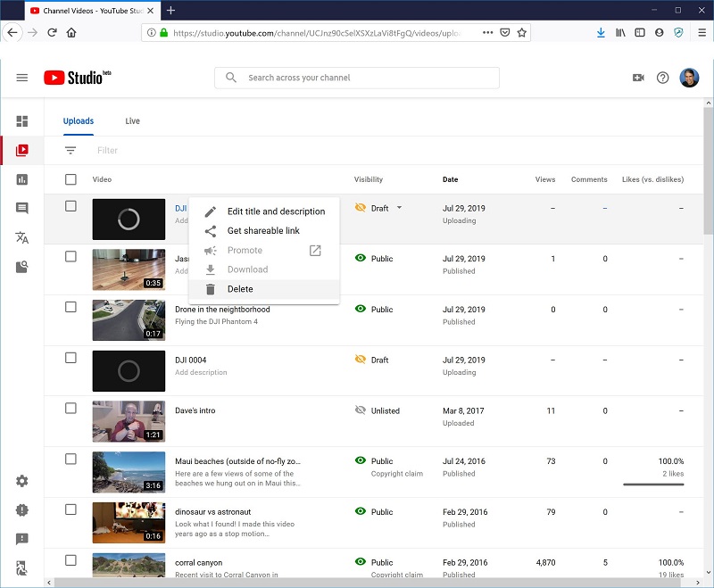Viewport: 714px width, 588px height.
Task: Check the checkbox next to Dave's intro
Action: pos(71,410)
